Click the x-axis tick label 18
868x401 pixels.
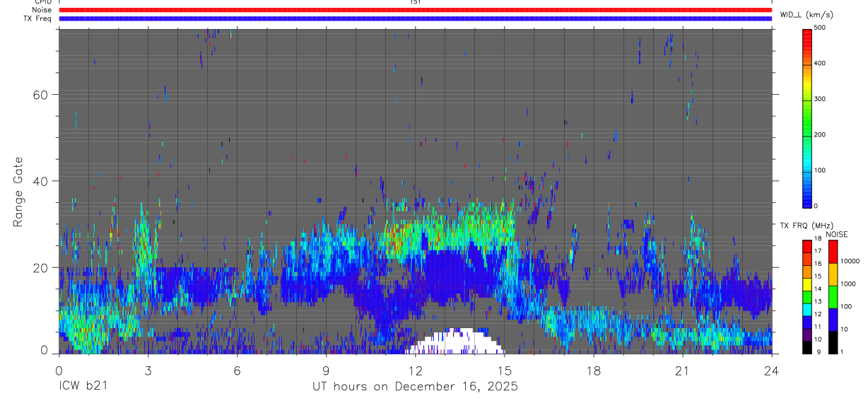[x=594, y=370]
